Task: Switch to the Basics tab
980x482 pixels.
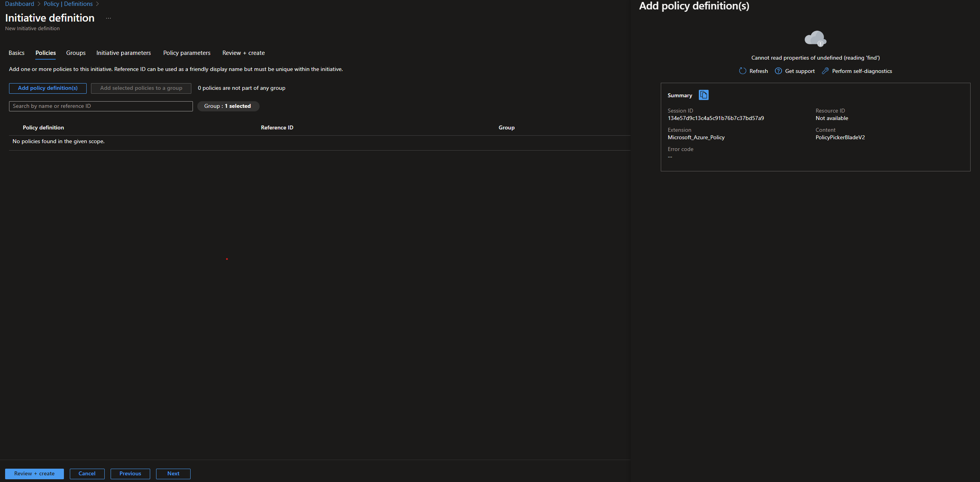Action: [x=16, y=53]
